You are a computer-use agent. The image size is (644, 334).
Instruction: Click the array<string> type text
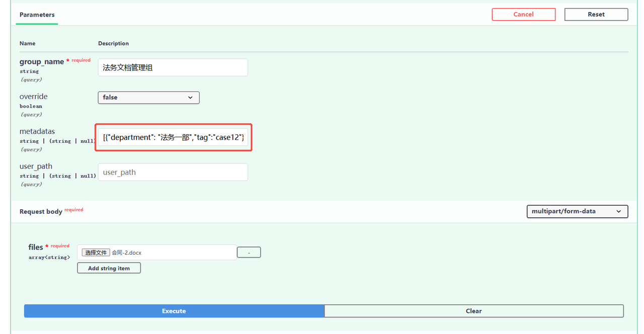49,258
